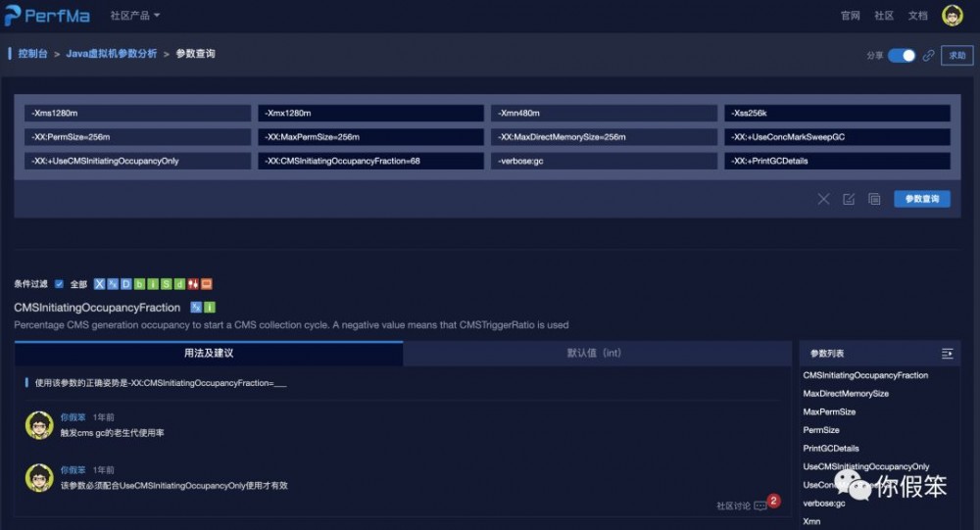Navigate to 控制台 breadcrumb

coord(32,54)
